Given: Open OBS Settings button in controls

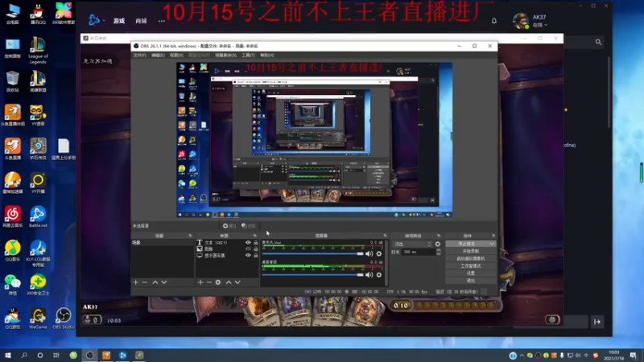Looking at the screenshot, I should click(x=471, y=274).
